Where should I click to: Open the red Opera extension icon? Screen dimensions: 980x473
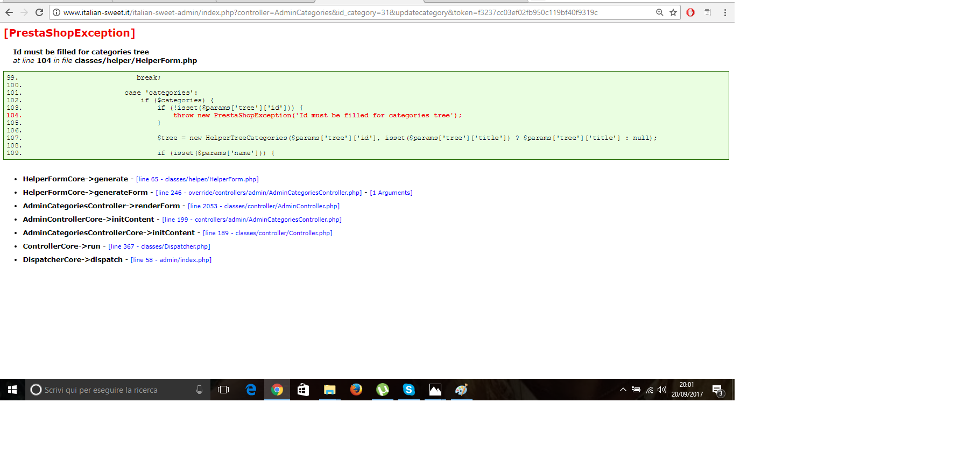click(690, 12)
